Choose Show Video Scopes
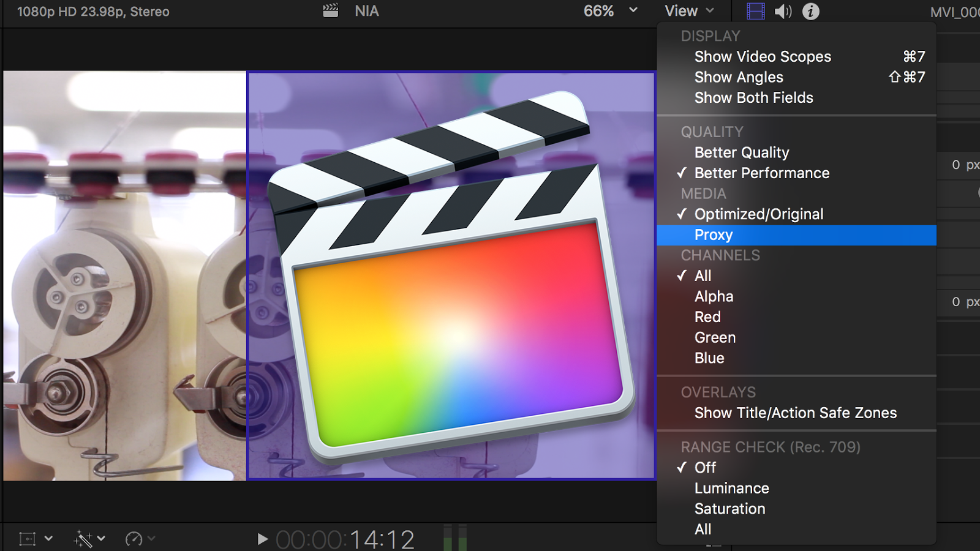The width and height of the screenshot is (980, 551). point(796,56)
